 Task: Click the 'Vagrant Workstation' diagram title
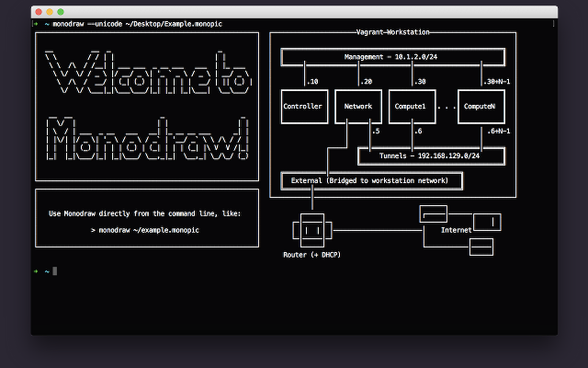(392, 32)
